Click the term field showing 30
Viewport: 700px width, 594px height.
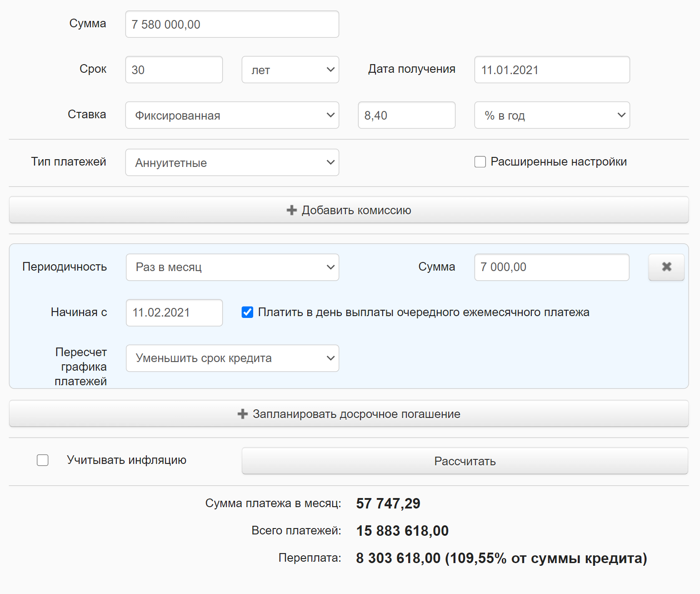pos(174,70)
